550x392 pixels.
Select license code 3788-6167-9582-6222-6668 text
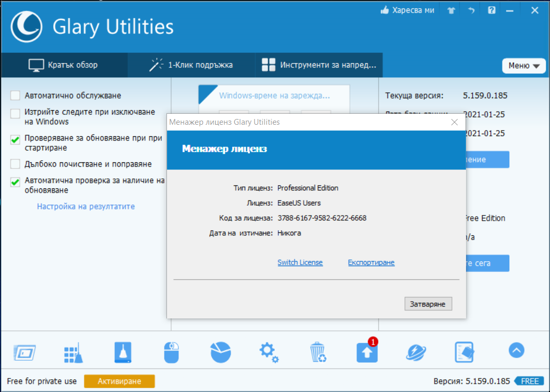coord(321,218)
